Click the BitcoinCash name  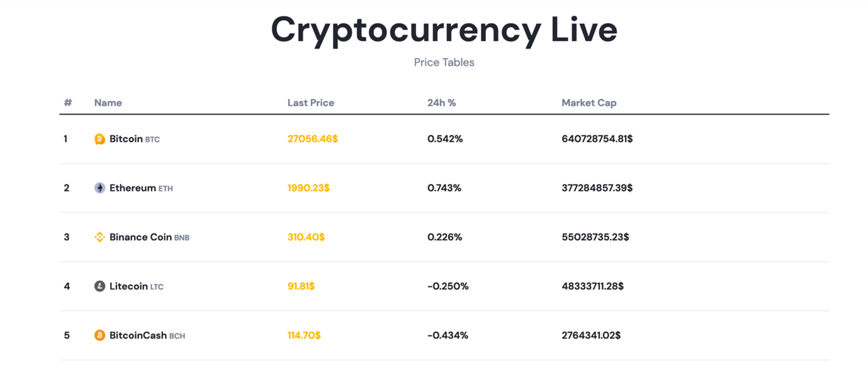pos(138,335)
